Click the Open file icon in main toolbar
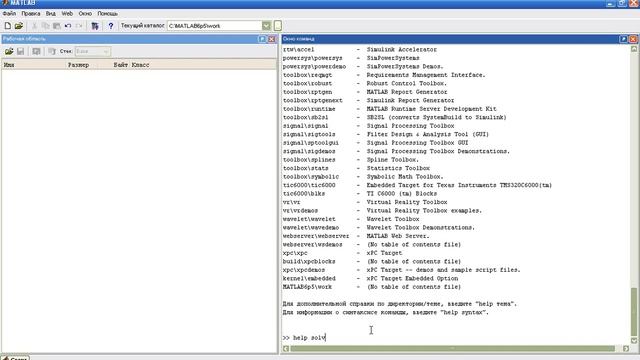 (19, 26)
